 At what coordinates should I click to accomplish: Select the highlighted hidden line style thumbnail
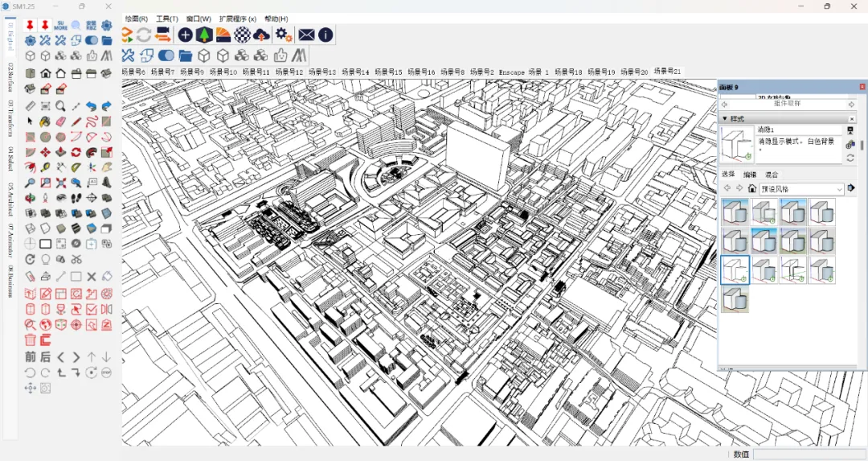(x=735, y=270)
